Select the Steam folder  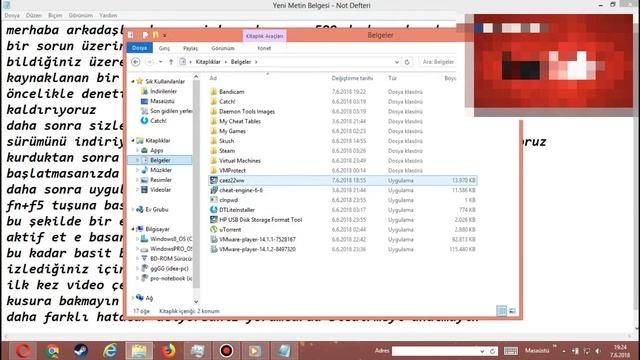(227, 151)
